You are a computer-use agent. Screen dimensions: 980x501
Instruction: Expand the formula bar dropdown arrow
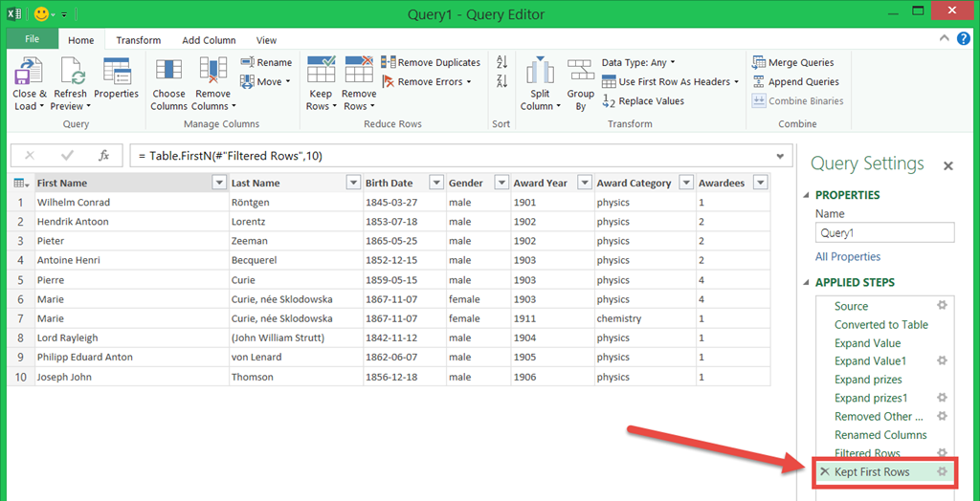pos(781,156)
